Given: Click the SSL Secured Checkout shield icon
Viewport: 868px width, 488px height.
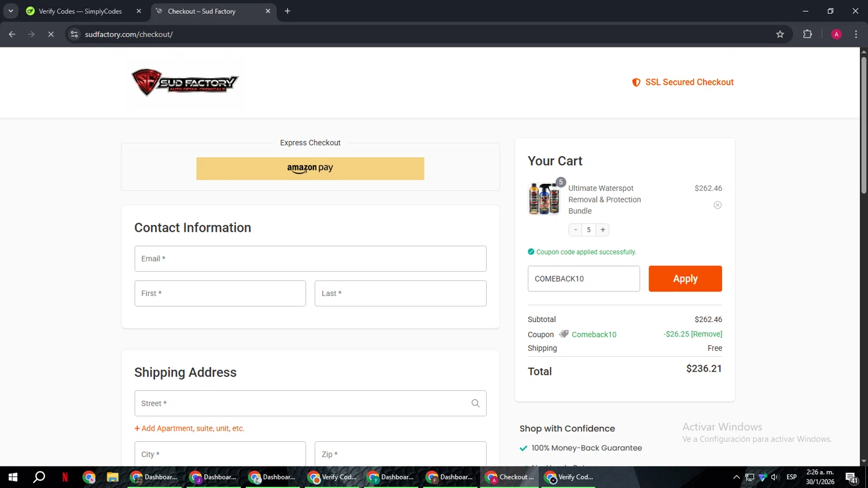Looking at the screenshot, I should (636, 82).
